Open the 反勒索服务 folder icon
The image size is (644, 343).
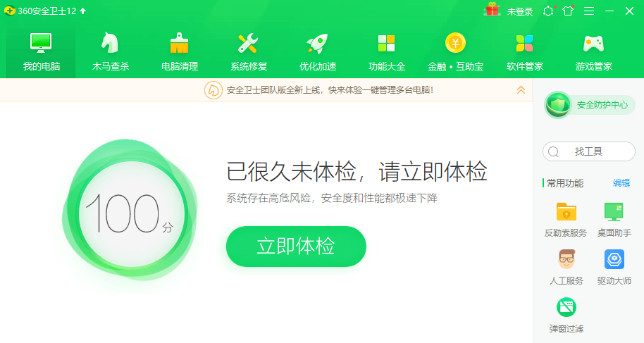(566, 212)
